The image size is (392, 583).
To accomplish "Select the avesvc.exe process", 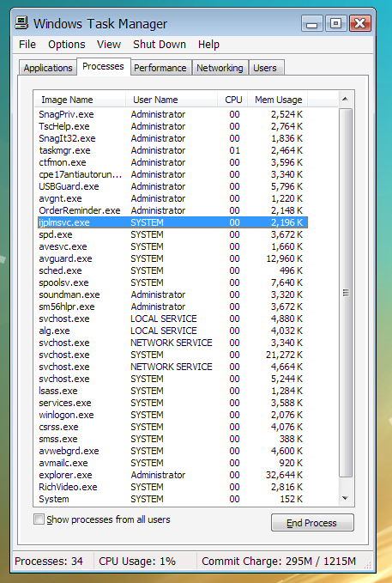I will pos(172,246).
